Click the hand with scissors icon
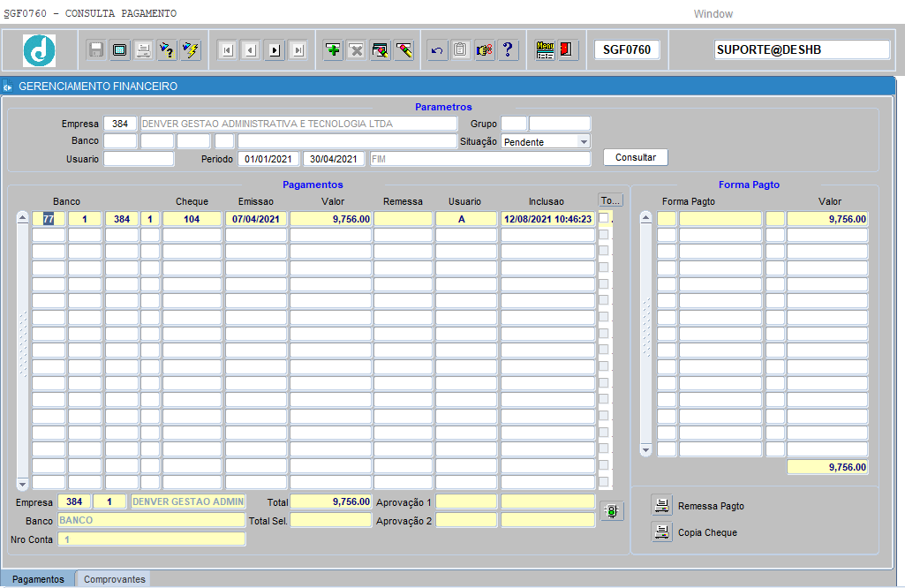This screenshot has width=905, height=588. (484, 50)
